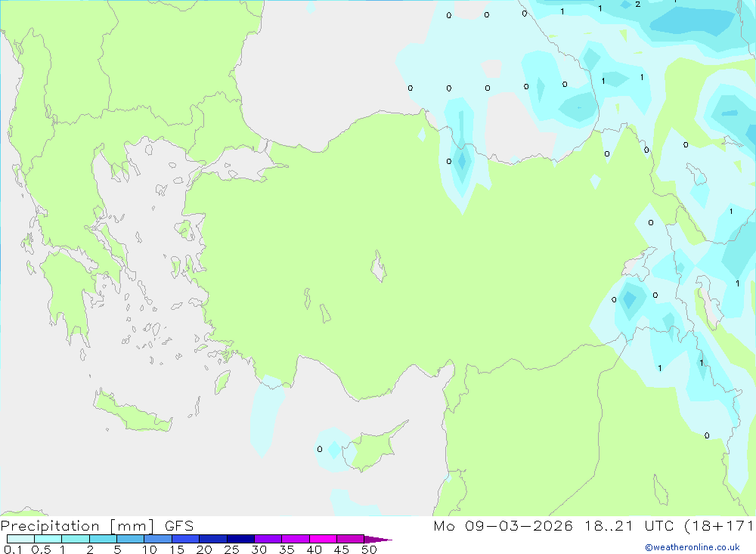This screenshot has width=756, height=554.
Task: Click the legend swatch between 35 and 40
Action: (x=295, y=539)
